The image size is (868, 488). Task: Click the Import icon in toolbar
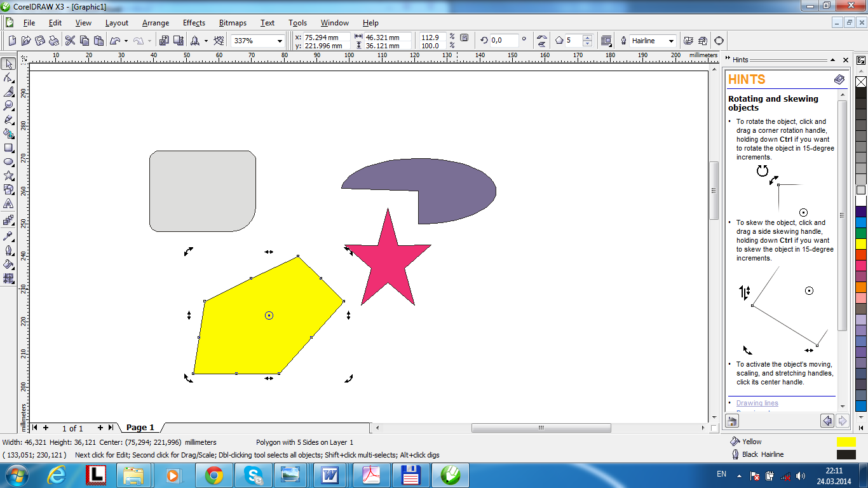pyautogui.click(x=163, y=41)
